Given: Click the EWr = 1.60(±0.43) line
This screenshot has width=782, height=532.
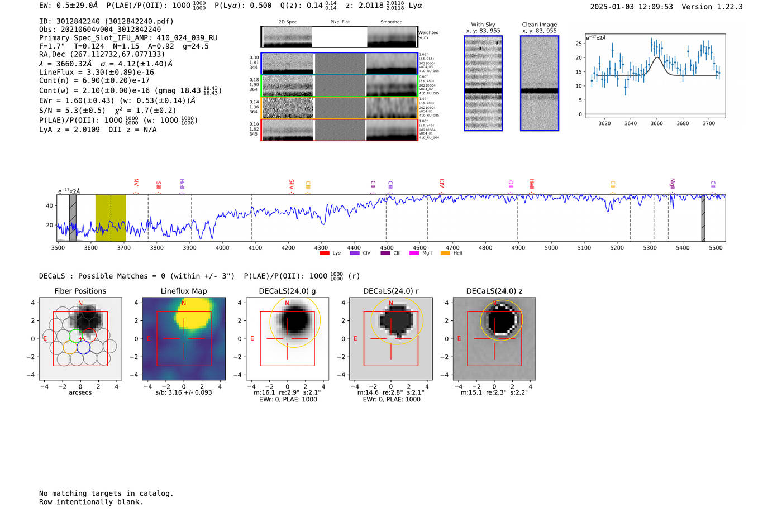Looking at the screenshot, I should pyautogui.click(x=117, y=100).
